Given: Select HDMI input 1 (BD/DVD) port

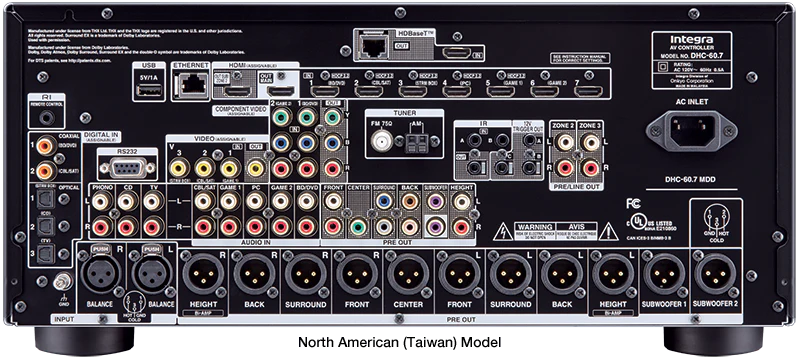Looking at the screenshot, I should [326, 92].
